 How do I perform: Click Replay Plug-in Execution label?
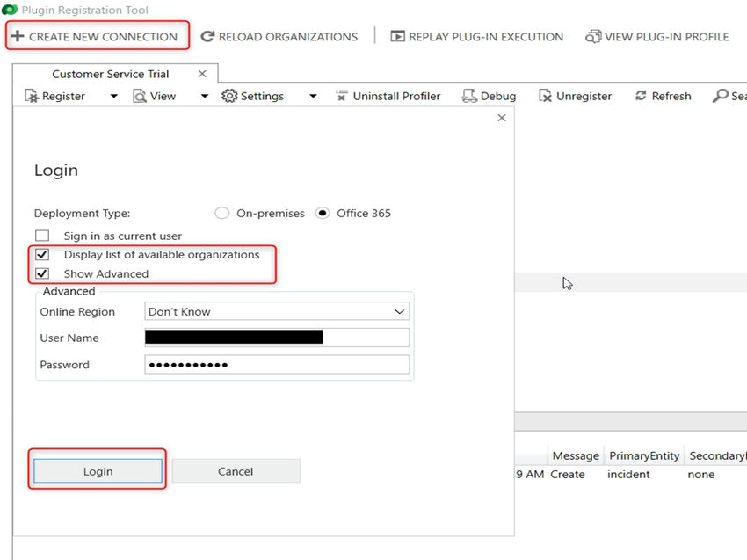point(486,37)
